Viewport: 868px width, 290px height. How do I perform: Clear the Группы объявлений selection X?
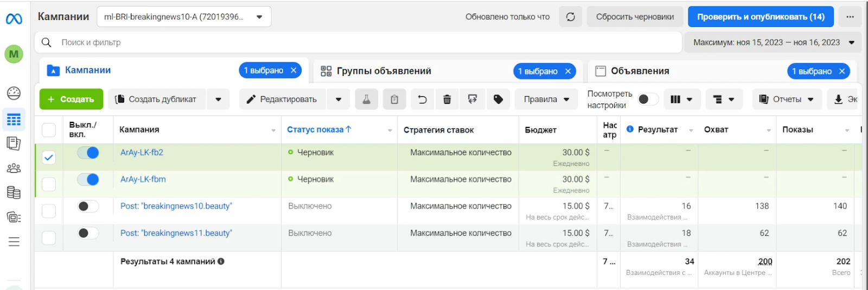click(568, 71)
